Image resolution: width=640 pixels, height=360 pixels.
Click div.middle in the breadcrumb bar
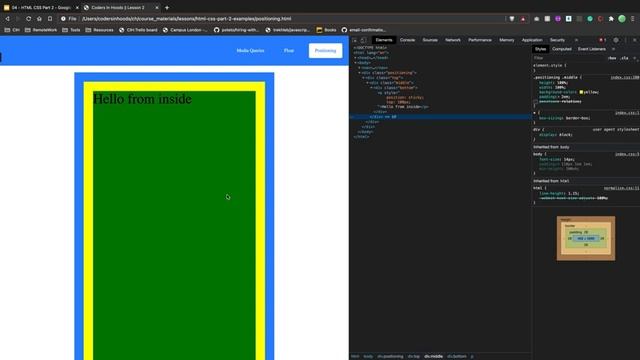point(433,356)
